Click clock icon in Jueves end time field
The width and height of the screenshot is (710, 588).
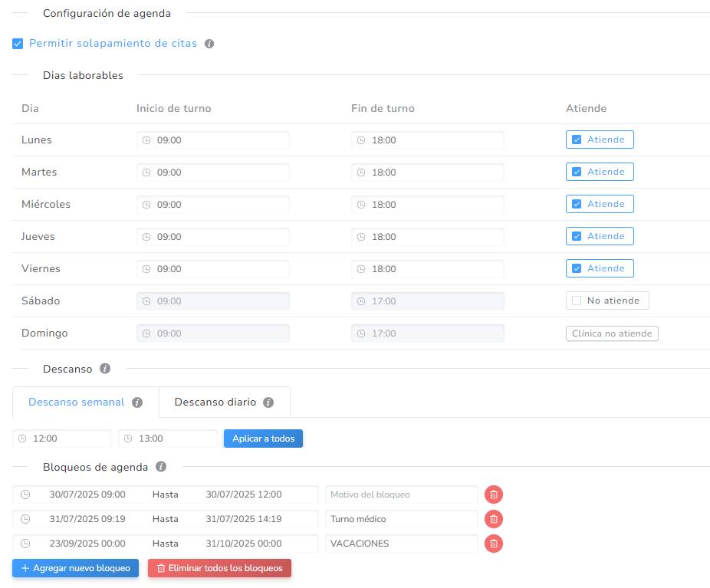point(361,237)
